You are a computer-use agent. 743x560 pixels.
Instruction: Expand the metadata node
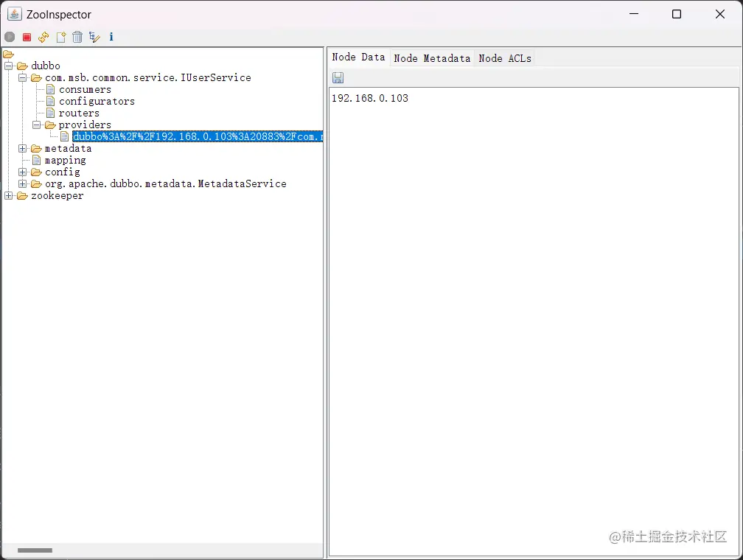23,149
